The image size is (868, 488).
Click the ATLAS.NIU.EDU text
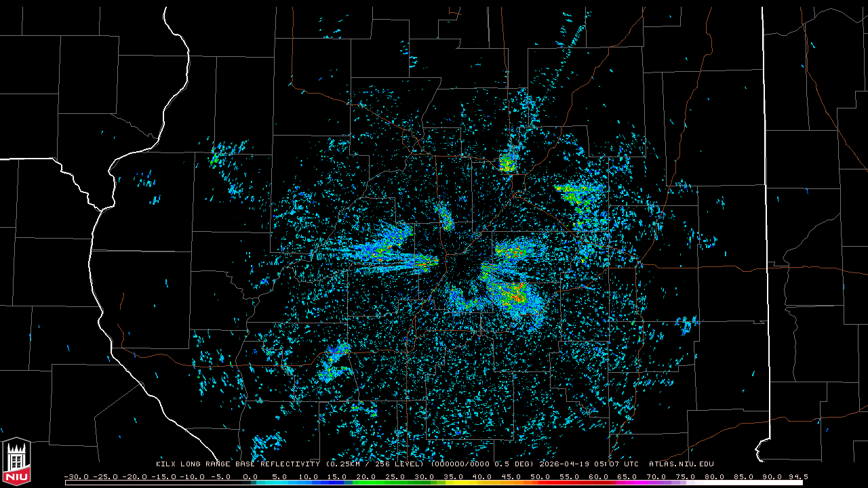coord(681,464)
